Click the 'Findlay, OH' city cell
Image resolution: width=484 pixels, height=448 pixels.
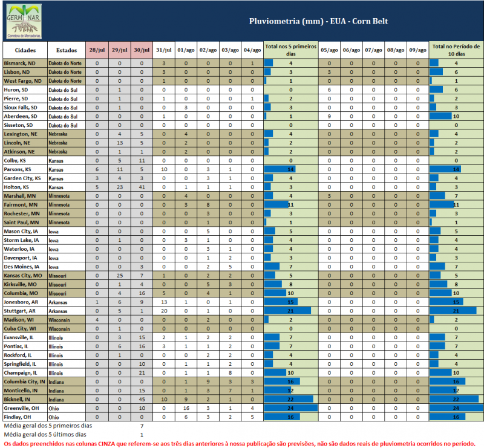coord(25,417)
